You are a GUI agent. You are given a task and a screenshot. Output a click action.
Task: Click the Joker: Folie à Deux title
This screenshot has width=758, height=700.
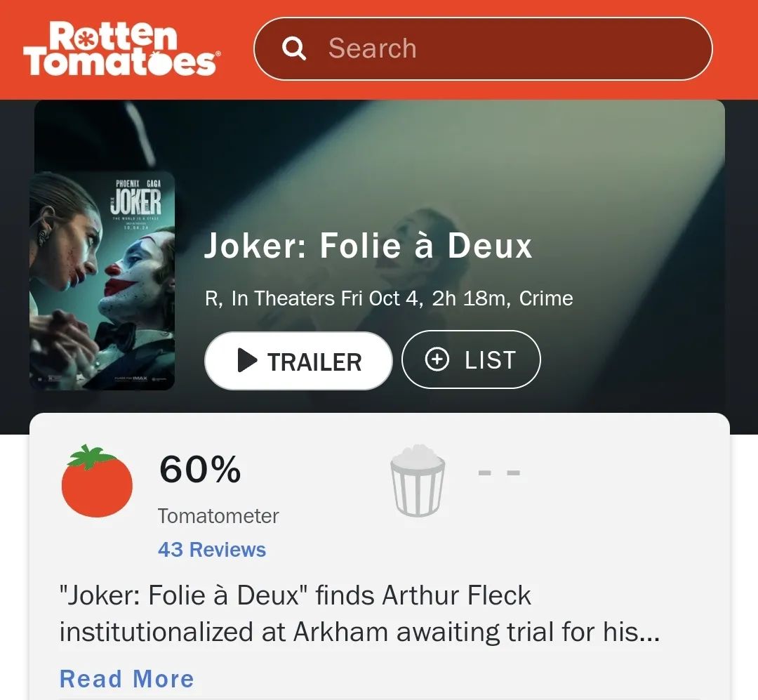coord(368,246)
